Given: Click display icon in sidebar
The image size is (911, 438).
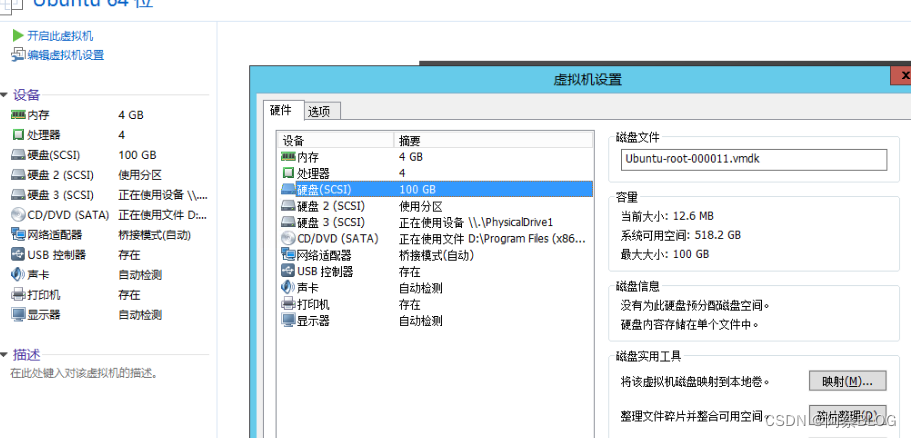Looking at the screenshot, I should click(x=19, y=315).
